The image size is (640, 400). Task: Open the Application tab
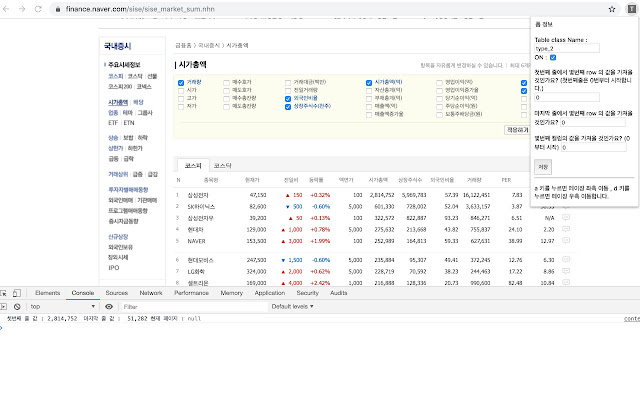coord(270,293)
